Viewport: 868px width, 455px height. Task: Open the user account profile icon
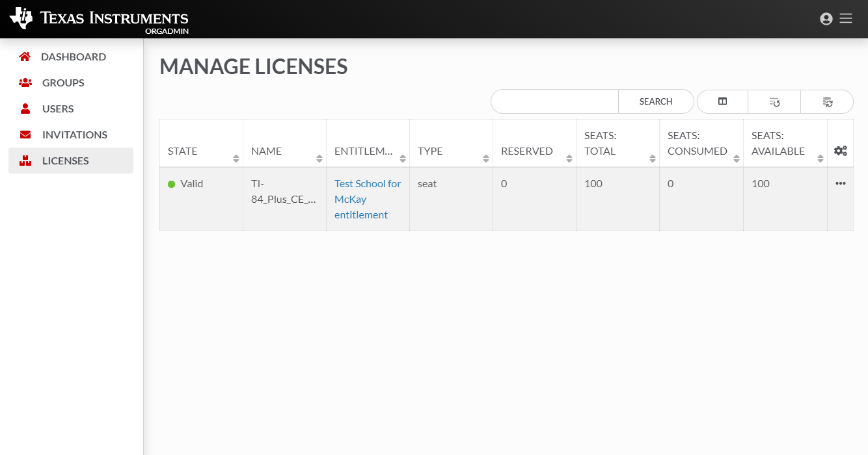(x=826, y=19)
